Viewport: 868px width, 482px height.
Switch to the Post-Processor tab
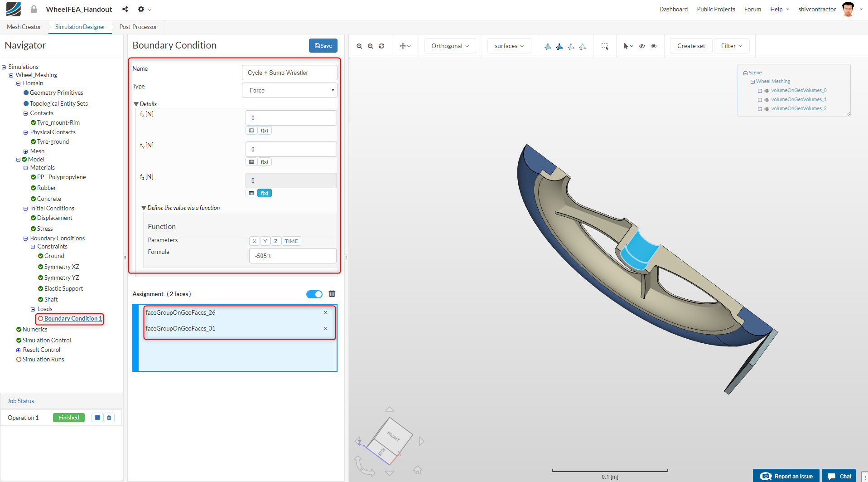(138, 27)
